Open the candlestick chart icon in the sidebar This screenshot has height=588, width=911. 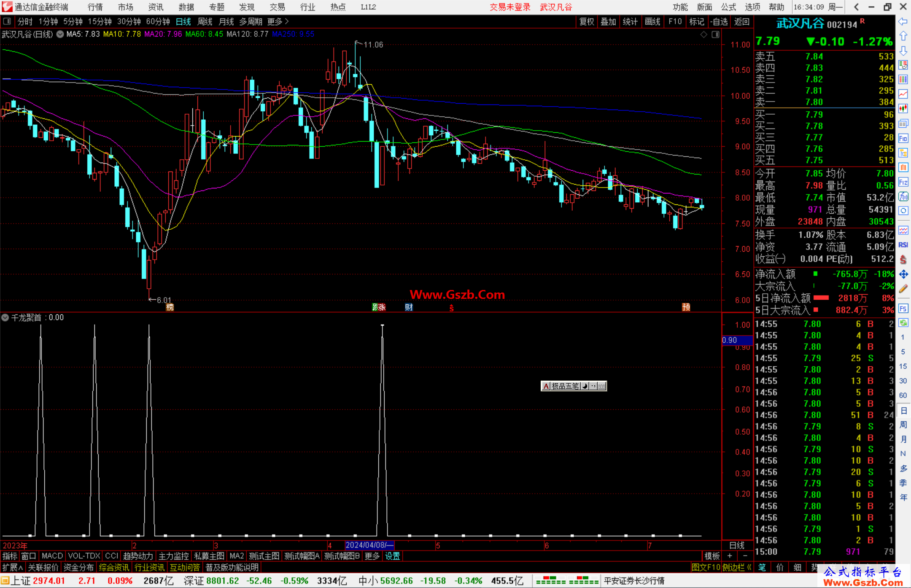(903, 109)
